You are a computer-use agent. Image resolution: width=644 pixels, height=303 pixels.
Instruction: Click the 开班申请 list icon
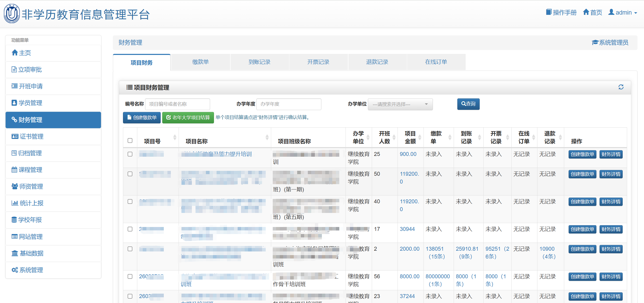(x=15, y=86)
